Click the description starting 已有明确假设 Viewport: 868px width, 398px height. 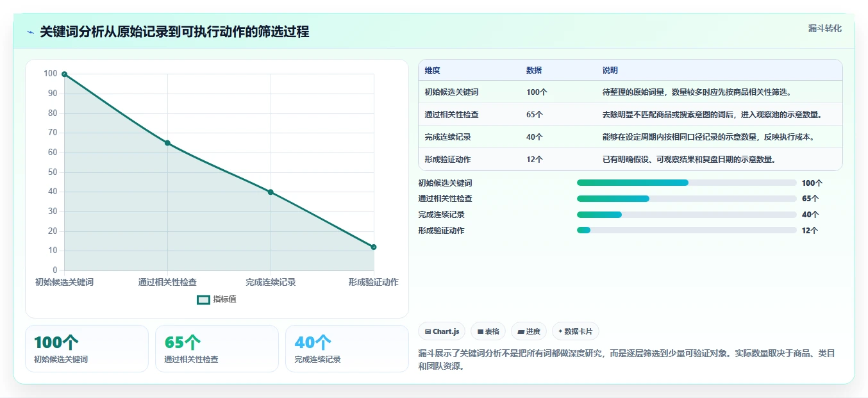click(x=689, y=160)
